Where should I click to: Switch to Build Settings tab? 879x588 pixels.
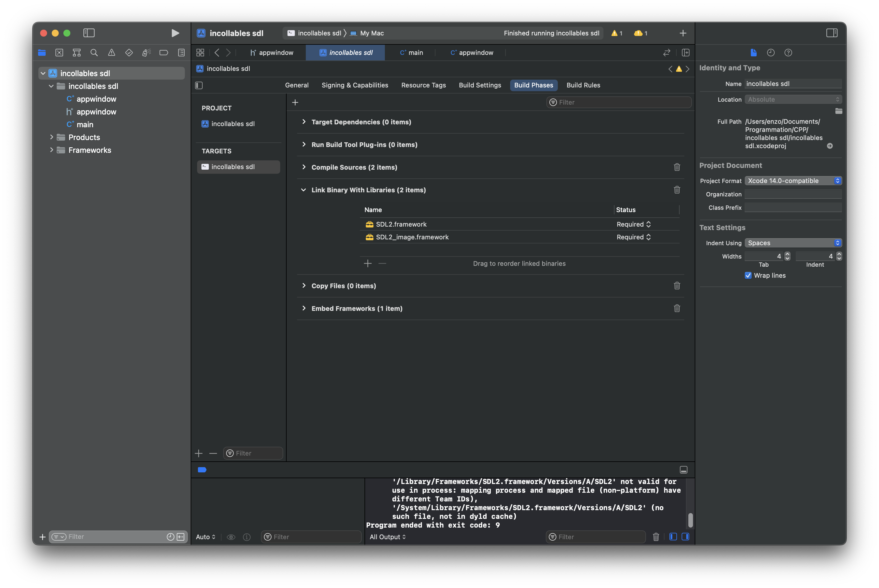tap(479, 85)
